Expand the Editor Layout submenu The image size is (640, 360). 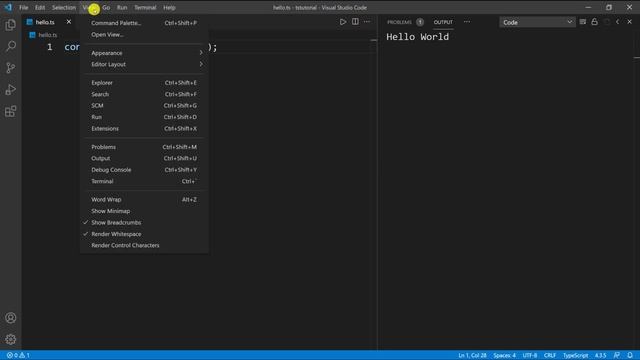tap(144, 64)
